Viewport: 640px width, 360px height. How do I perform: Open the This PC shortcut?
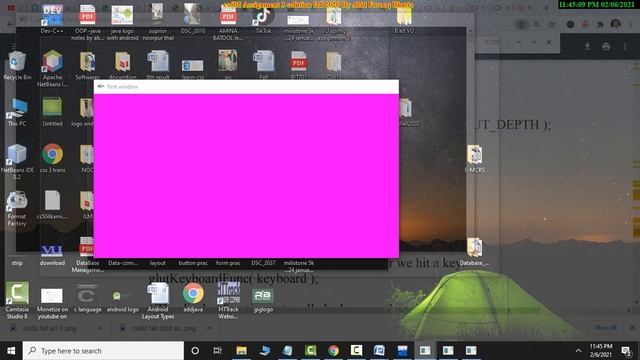coord(17,112)
